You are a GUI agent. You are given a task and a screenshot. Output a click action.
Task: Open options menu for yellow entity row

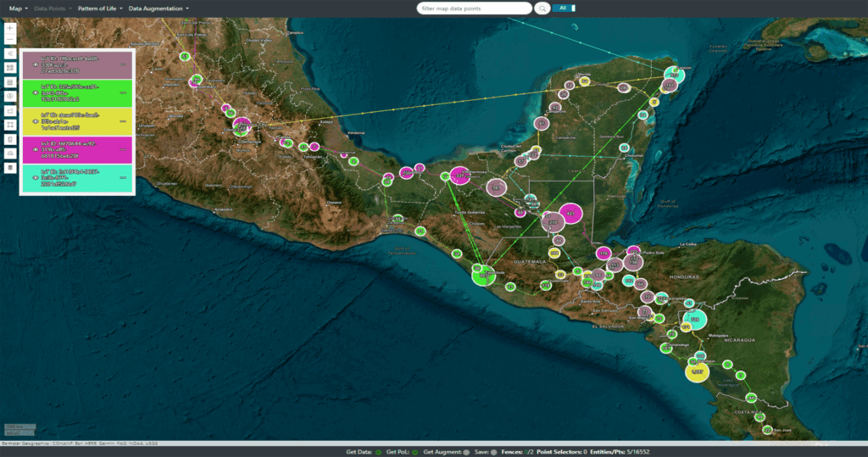(x=123, y=121)
